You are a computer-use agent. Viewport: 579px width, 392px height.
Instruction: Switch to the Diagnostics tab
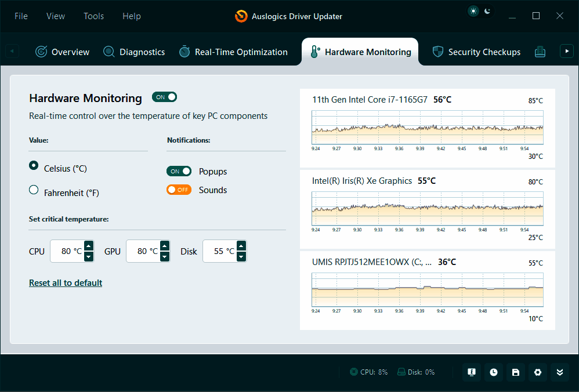tap(134, 52)
